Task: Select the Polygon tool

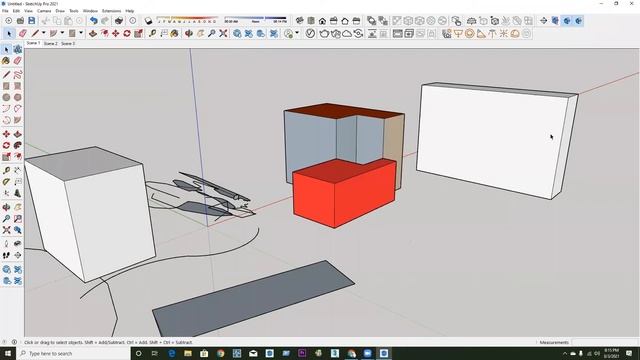Action: coord(18,98)
